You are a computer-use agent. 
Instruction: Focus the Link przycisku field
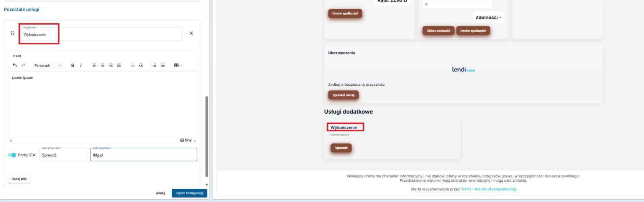coord(143,155)
